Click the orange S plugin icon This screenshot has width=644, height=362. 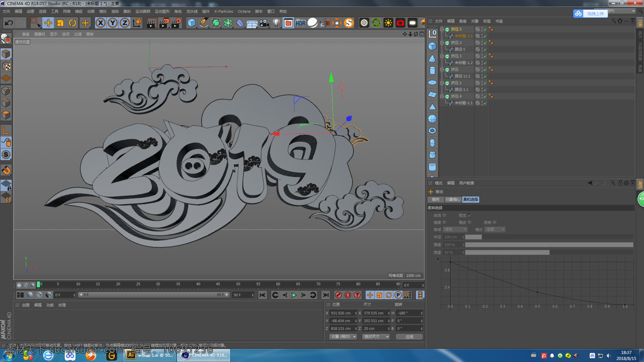(349, 23)
